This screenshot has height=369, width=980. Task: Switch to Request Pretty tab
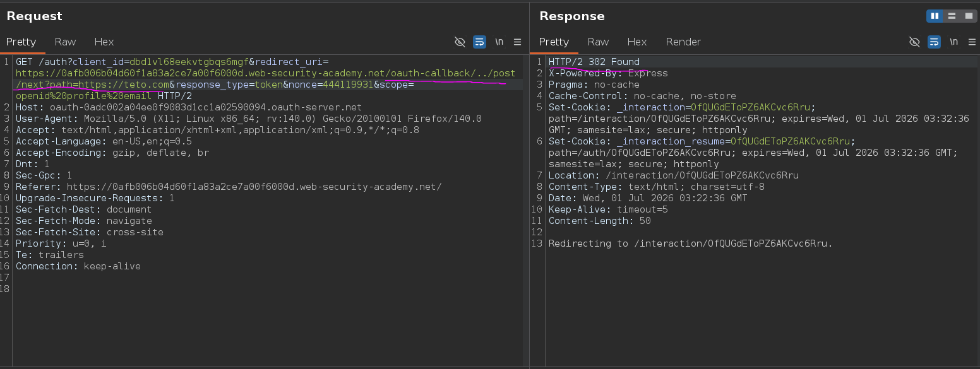click(21, 42)
